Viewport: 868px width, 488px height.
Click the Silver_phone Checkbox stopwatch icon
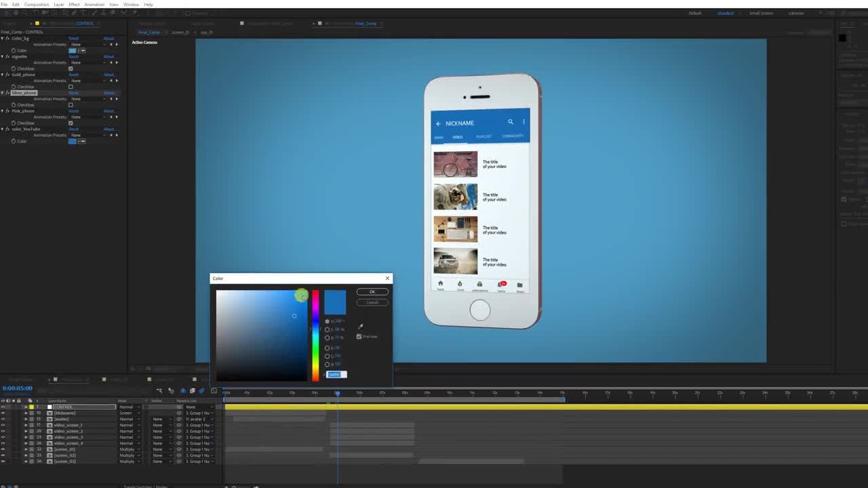tap(14, 105)
